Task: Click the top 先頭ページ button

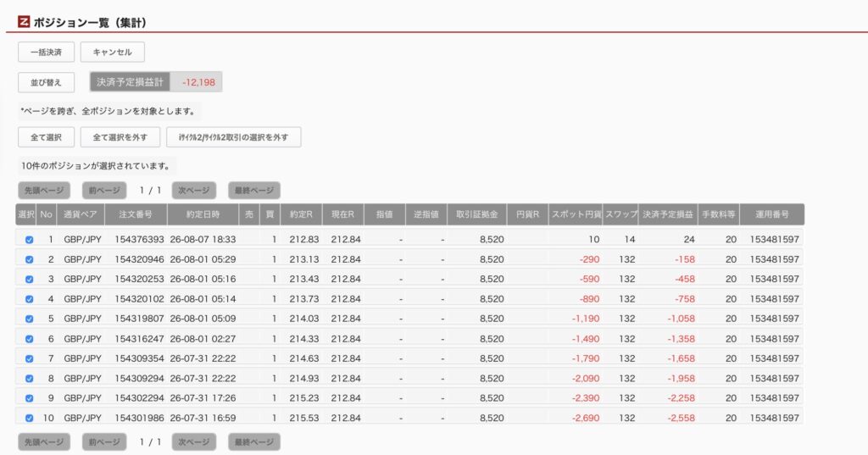Action: [44, 191]
